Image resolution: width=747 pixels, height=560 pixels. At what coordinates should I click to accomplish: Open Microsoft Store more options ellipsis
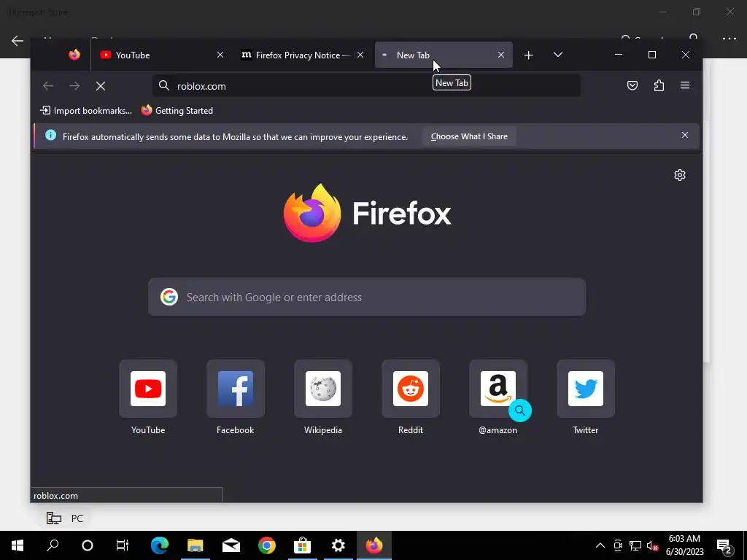[x=729, y=39]
